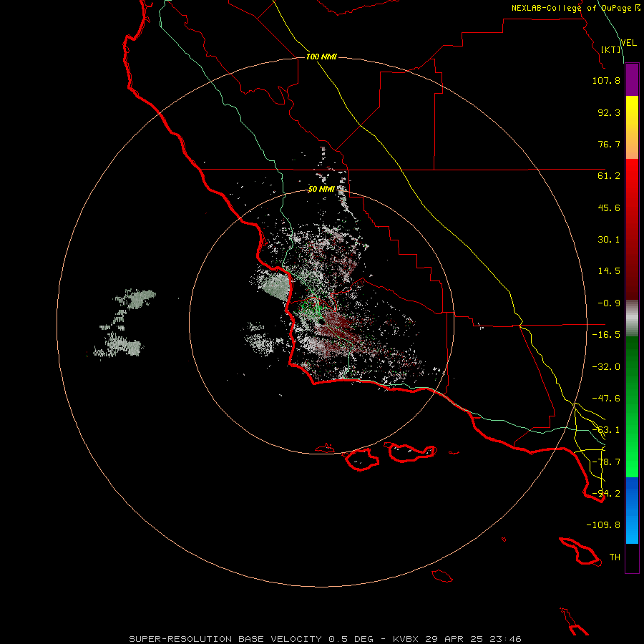Click the -32.0 velocity scale label
The width and height of the screenshot is (644, 644).
click(x=606, y=367)
